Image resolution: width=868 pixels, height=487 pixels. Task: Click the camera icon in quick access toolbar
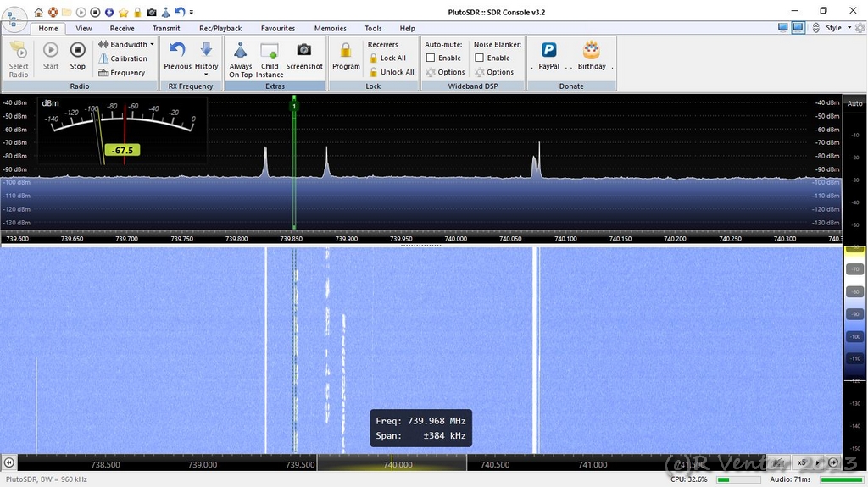(x=152, y=12)
